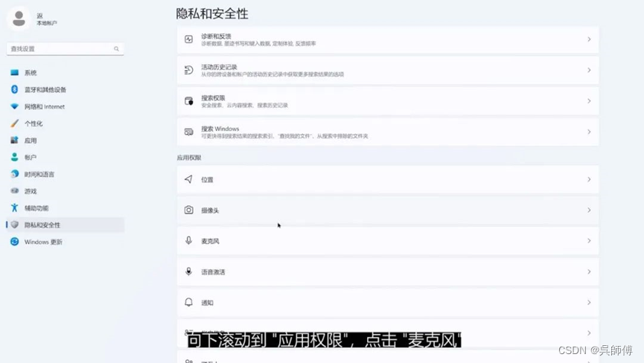Open the 摄像头 permission row
The width and height of the screenshot is (644, 363).
pyautogui.click(x=388, y=210)
